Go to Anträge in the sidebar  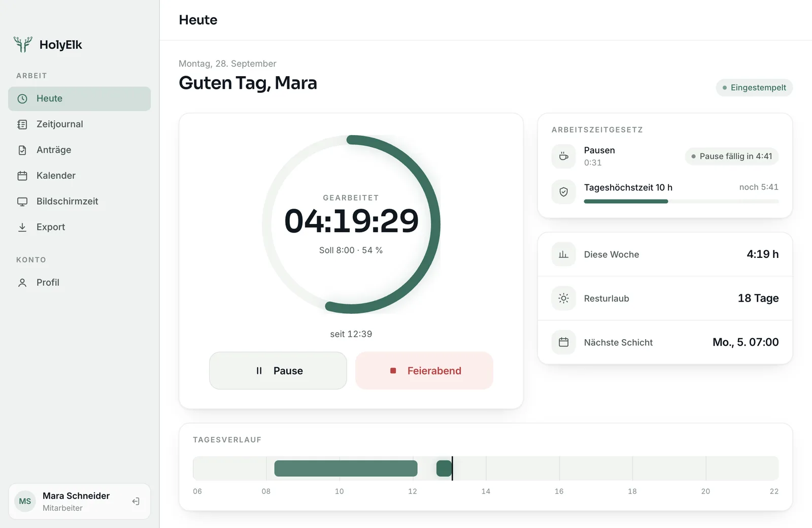coord(79,150)
